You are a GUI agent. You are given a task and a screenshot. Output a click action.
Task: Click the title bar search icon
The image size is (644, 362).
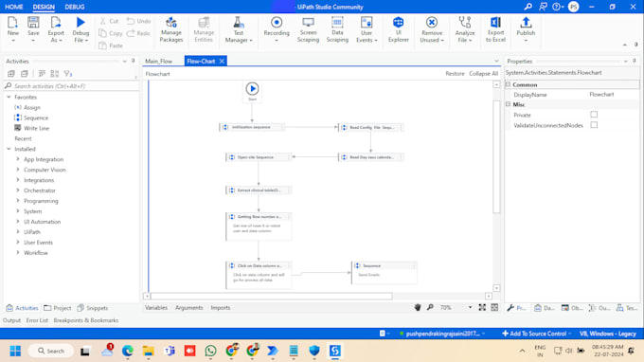point(528,7)
